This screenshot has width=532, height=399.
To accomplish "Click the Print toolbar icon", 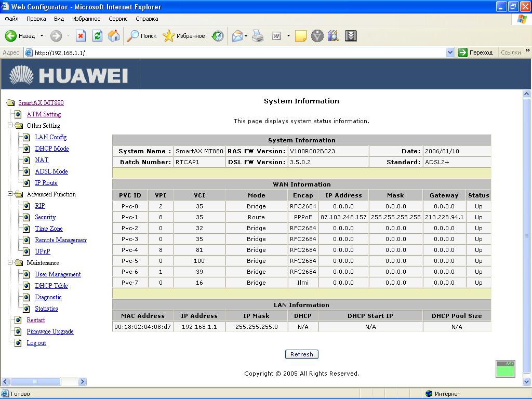I will (x=258, y=36).
